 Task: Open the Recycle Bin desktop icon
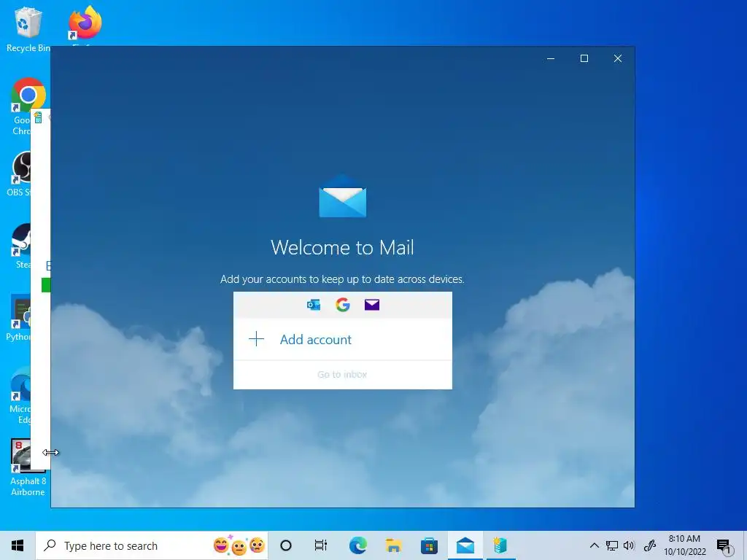point(28,29)
